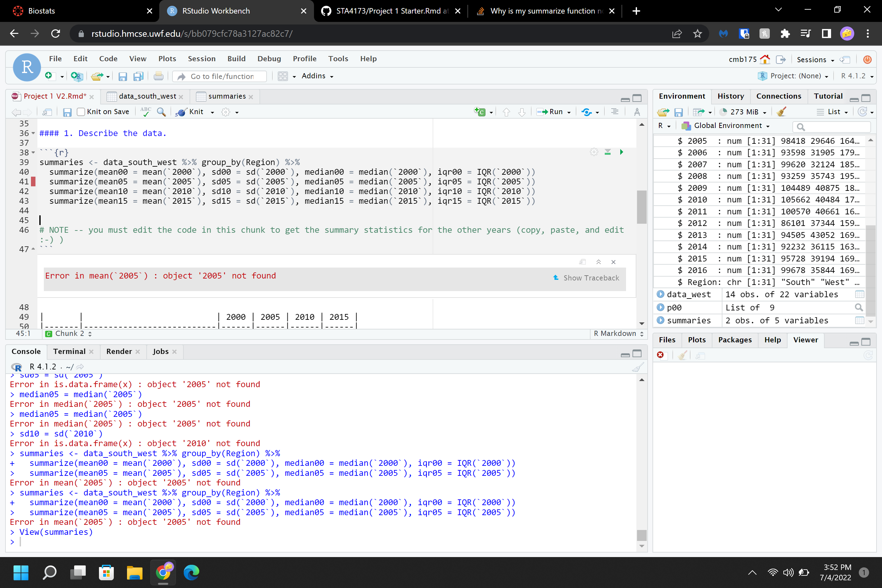The image size is (882, 588).
Task: Clear console broom icon
Action: (x=638, y=367)
